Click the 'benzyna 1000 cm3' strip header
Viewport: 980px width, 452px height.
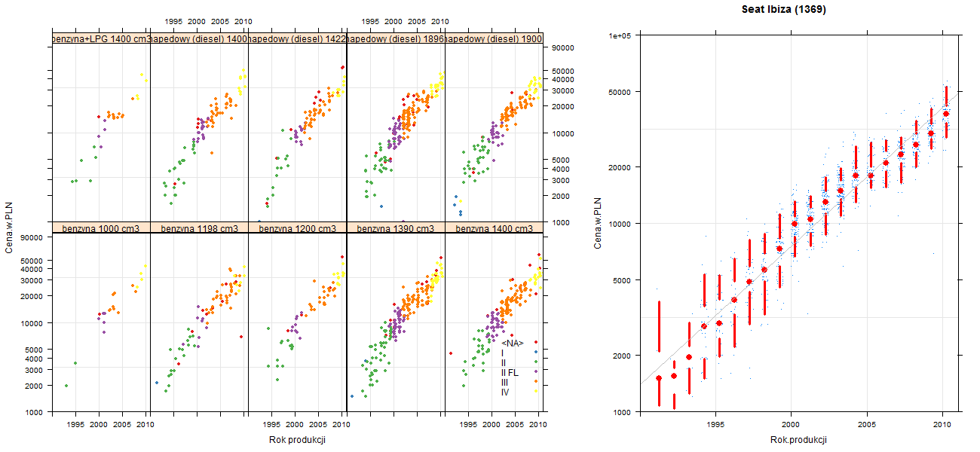[101, 228]
